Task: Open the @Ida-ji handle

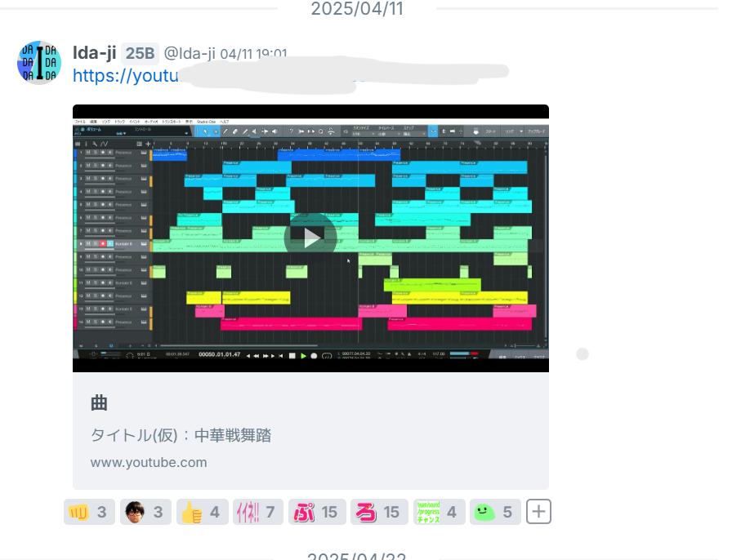Action: coord(190,54)
